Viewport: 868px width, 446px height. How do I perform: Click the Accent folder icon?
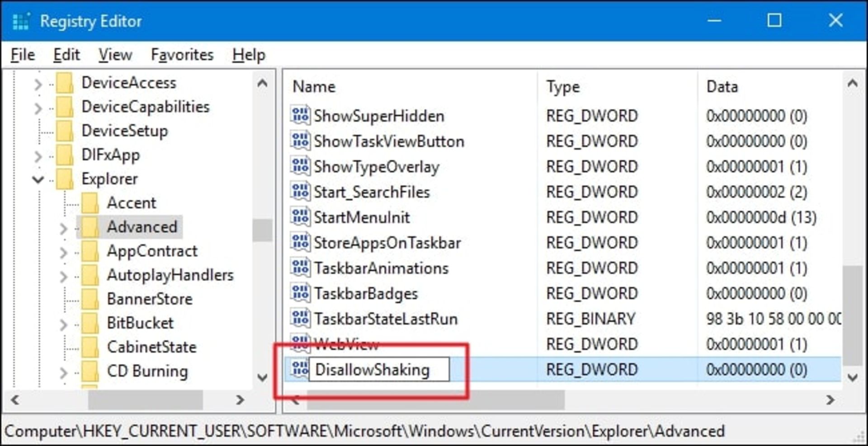[x=90, y=203]
